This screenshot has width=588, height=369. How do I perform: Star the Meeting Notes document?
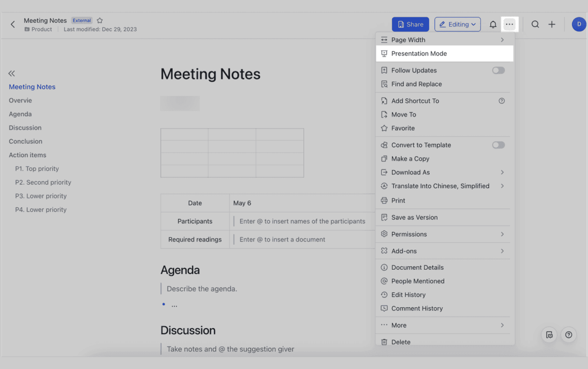point(100,20)
